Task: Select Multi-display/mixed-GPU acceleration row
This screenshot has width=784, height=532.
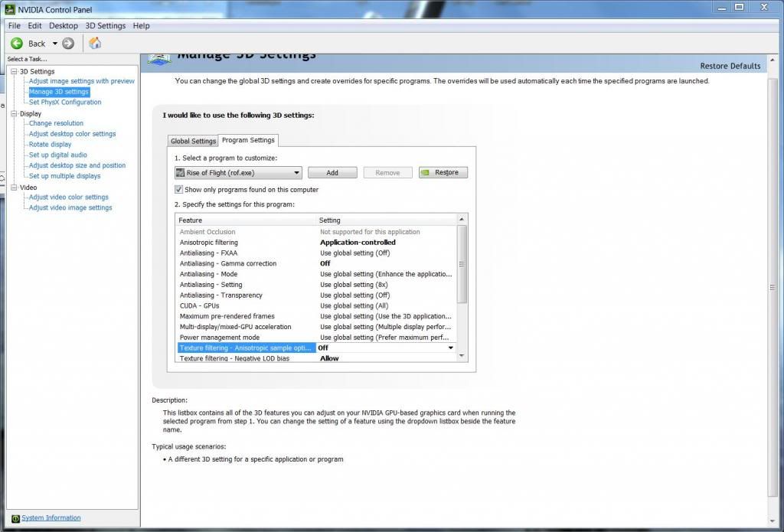Action: (316, 327)
